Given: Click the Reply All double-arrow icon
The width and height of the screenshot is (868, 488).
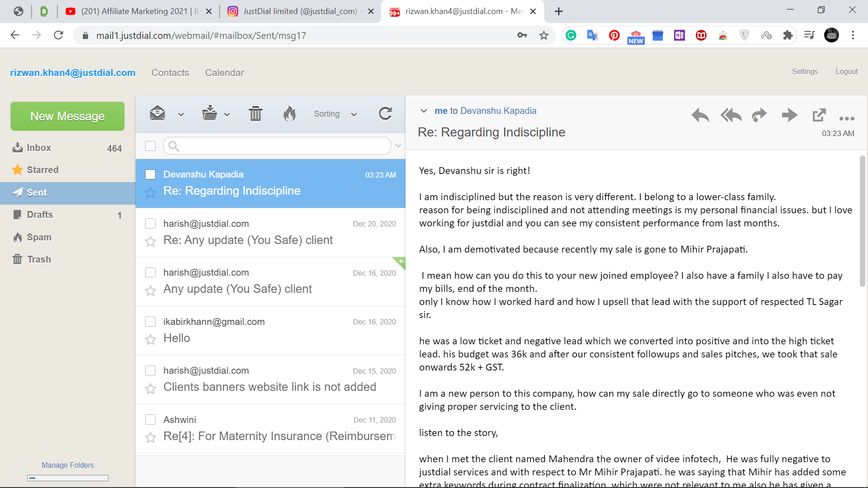Looking at the screenshot, I should coord(731,115).
